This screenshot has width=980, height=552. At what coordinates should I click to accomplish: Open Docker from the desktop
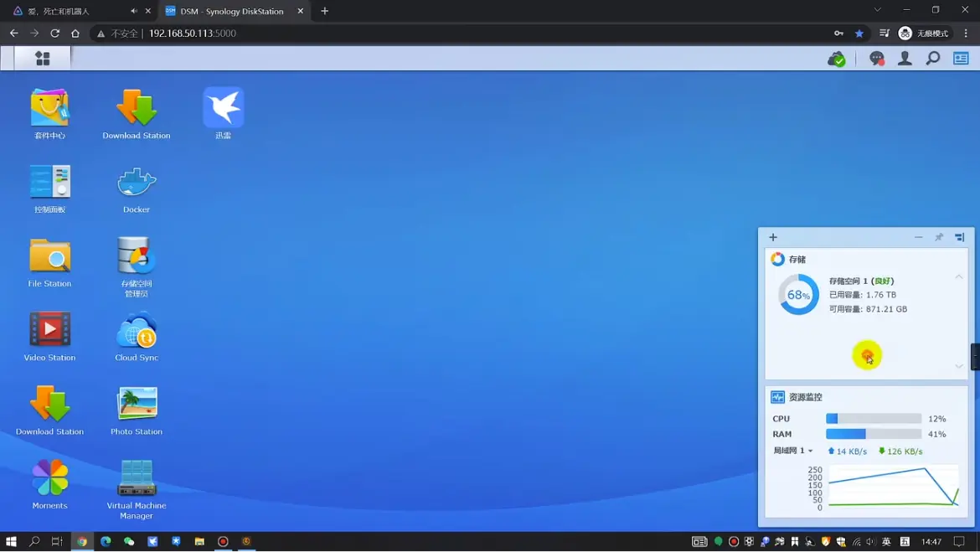click(x=137, y=182)
